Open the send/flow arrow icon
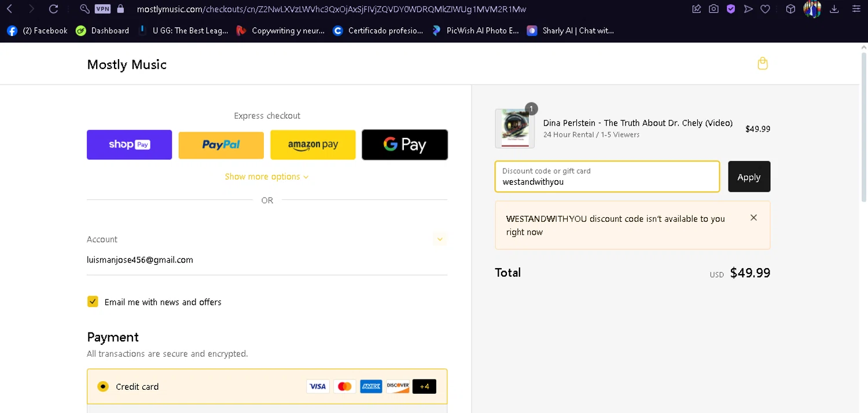The image size is (868, 413). 748,9
